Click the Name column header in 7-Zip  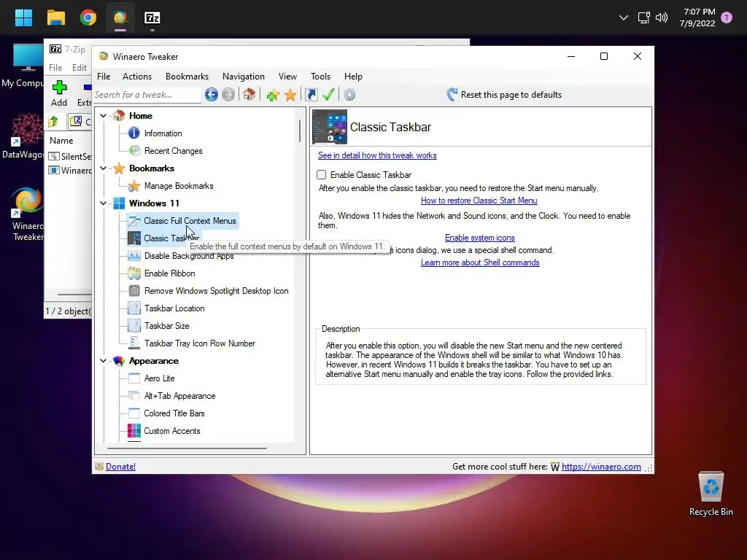(x=61, y=141)
